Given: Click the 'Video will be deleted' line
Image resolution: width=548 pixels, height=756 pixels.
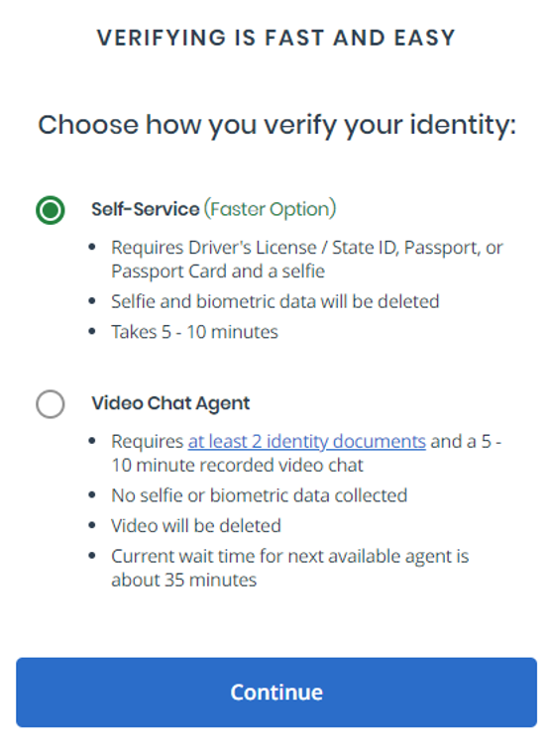Looking at the screenshot, I should (196, 525).
